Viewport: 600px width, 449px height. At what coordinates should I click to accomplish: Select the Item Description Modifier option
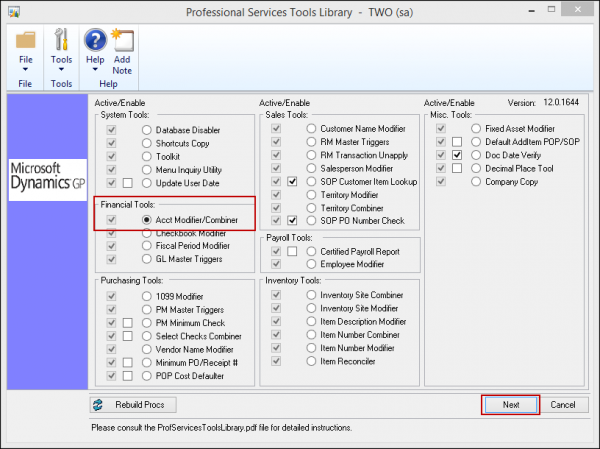pyautogui.click(x=311, y=322)
